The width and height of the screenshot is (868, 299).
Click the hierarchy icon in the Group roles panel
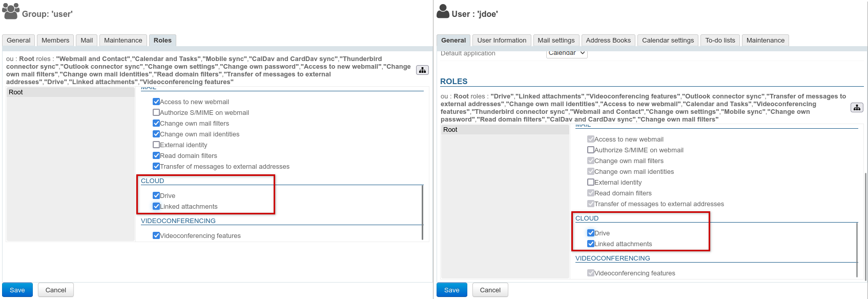[422, 70]
